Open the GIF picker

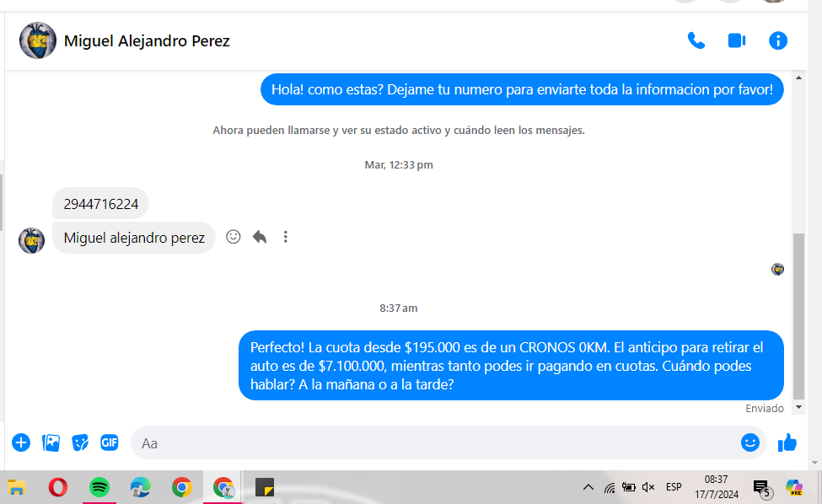click(110, 442)
